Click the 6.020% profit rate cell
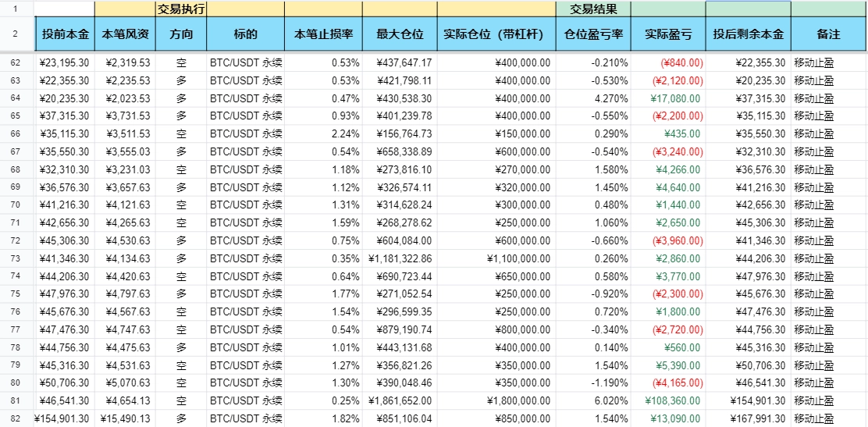The image size is (868, 427). tap(593, 401)
